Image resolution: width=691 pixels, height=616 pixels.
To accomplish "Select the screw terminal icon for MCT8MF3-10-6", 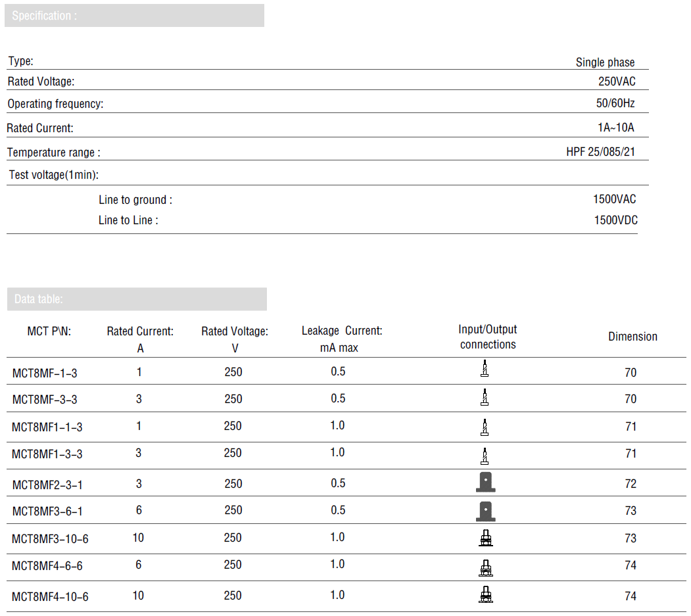I will tap(486, 538).
